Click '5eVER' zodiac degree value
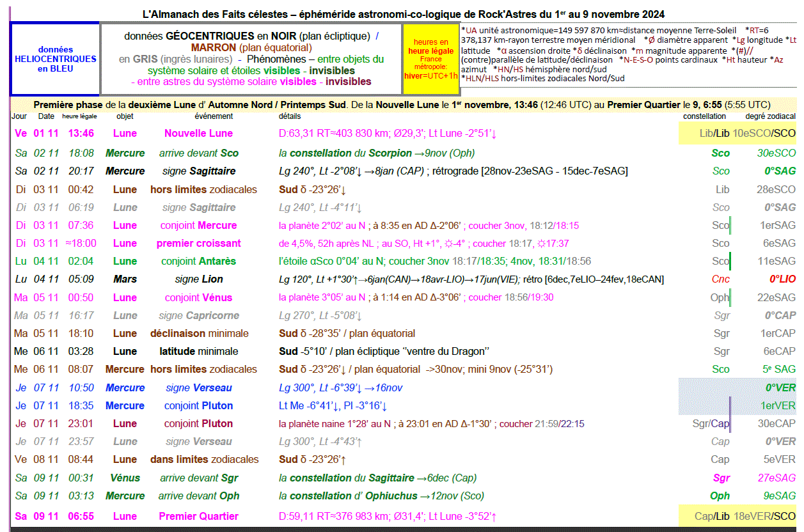This screenshot has width=804, height=532. click(x=780, y=460)
